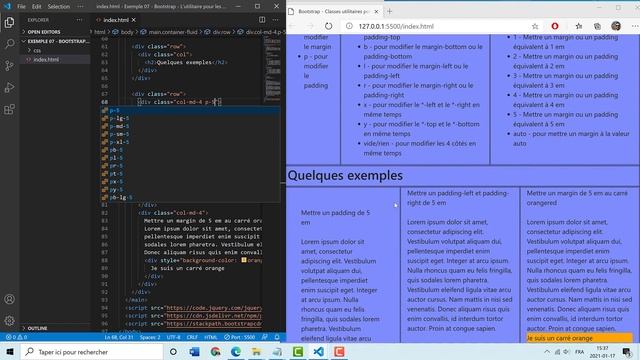Open the browser Favorites list icon
The width and height of the screenshot is (640, 360).
(578, 26)
